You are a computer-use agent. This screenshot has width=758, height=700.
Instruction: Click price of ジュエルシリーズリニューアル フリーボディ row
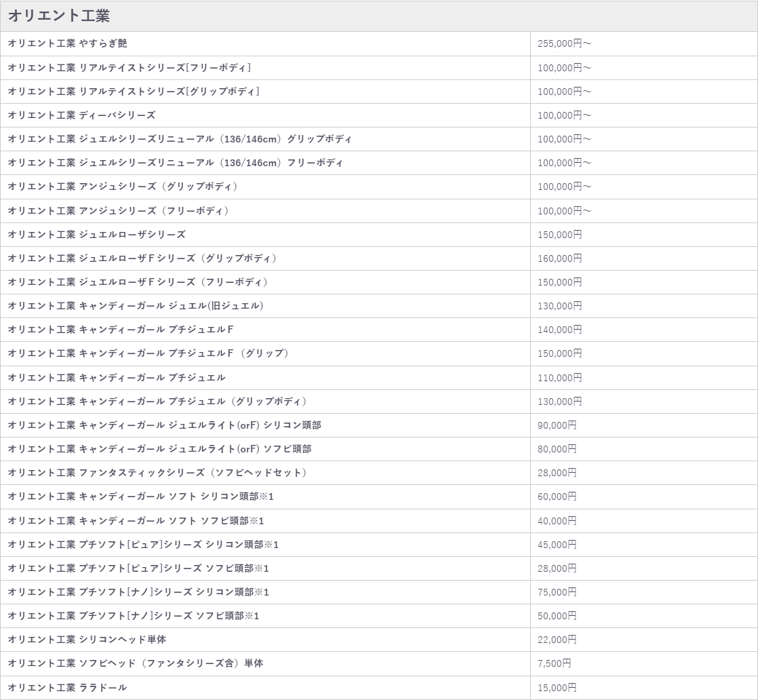point(564,163)
